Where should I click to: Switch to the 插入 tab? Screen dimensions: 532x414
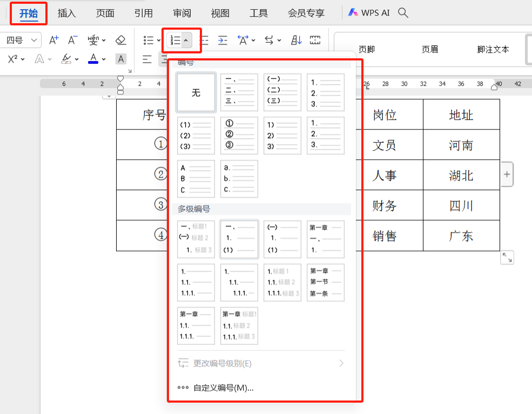66,13
